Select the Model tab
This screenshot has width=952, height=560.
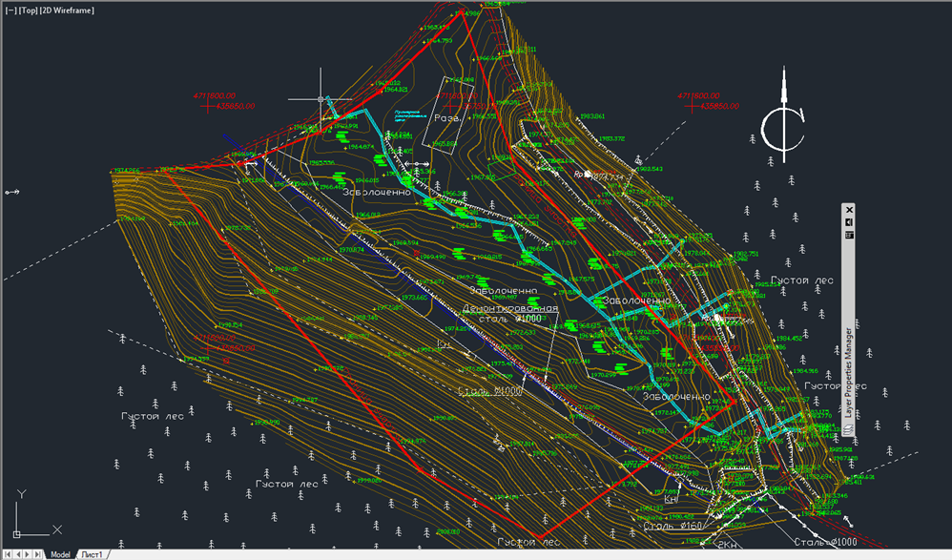click(x=60, y=553)
